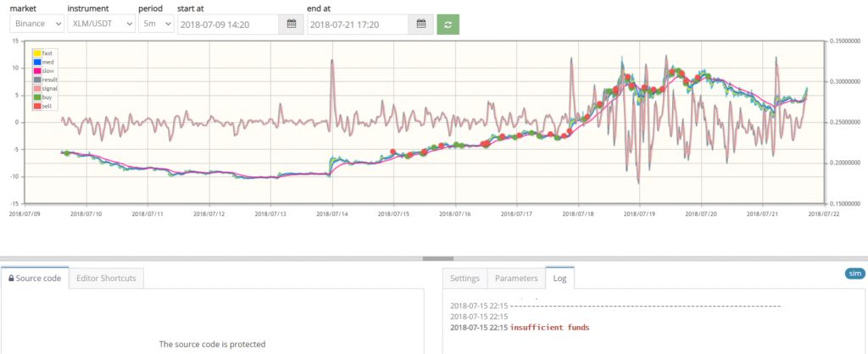Open the instrument dropdown showing XLM/USDT
Viewport: 868px width, 354px height.
[x=101, y=25]
